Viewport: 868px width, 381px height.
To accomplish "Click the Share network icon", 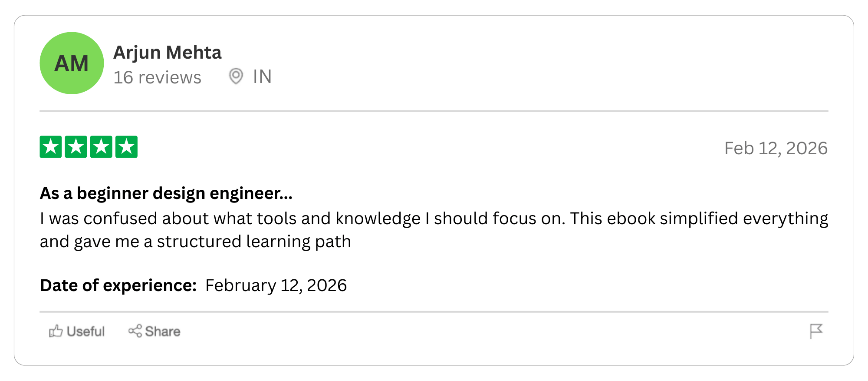I will click(x=135, y=331).
